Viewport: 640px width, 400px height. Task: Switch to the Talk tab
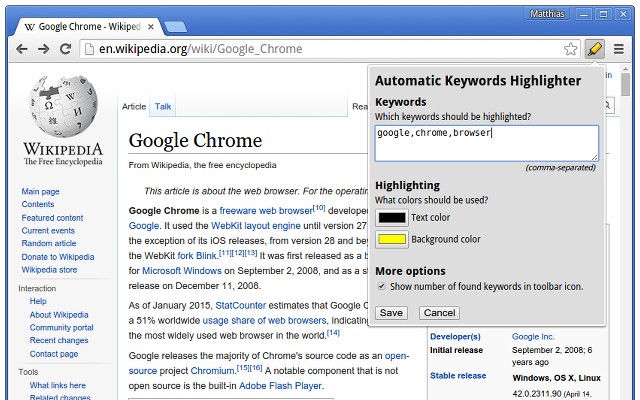click(x=163, y=107)
